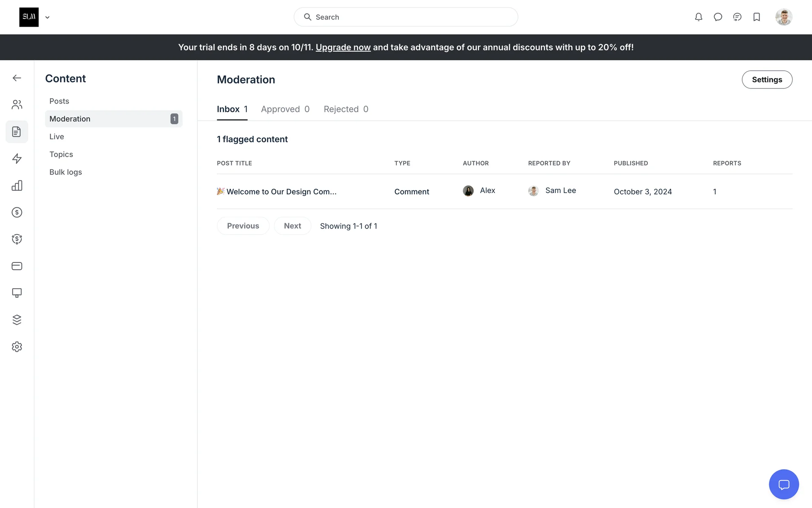Open the gear settings icon in sidebar
The image size is (812, 508).
pos(17,347)
